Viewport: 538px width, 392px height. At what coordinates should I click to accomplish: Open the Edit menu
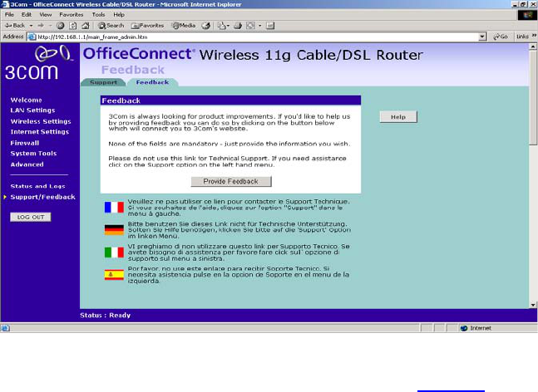[27, 15]
